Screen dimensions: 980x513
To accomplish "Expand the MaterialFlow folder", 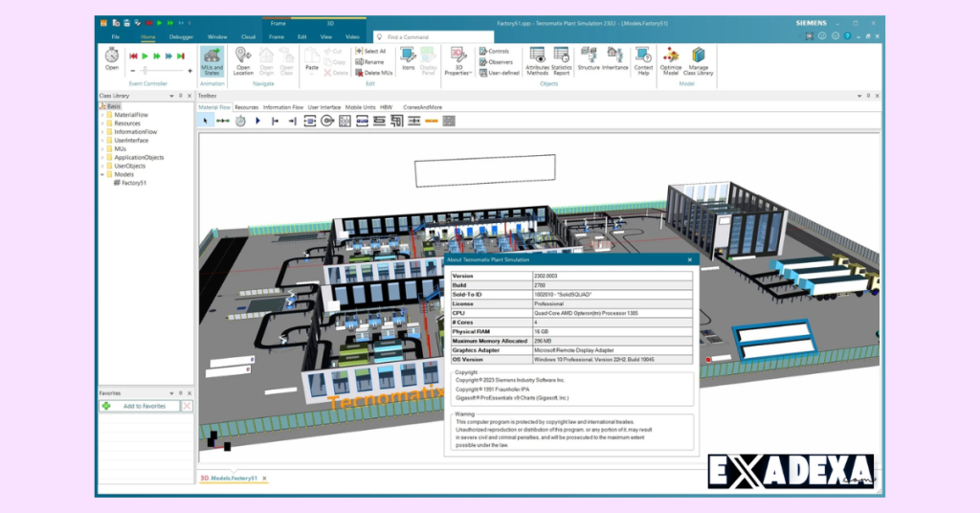I will point(102,115).
